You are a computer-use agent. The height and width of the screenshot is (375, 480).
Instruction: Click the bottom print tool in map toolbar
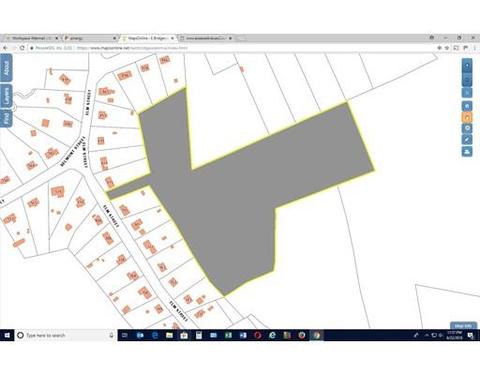coord(467,151)
